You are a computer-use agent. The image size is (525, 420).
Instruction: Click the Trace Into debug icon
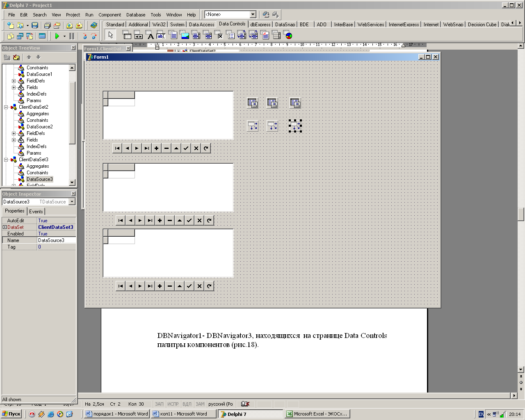click(x=85, y=36)
